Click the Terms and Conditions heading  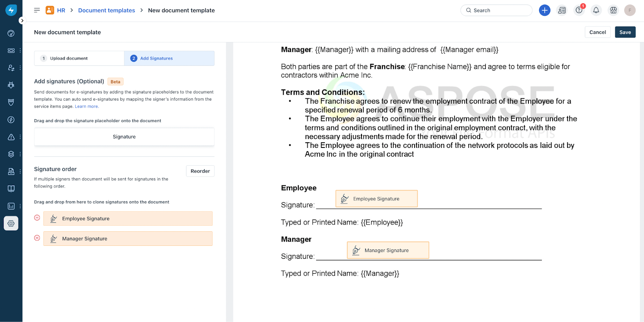[323, 92]
